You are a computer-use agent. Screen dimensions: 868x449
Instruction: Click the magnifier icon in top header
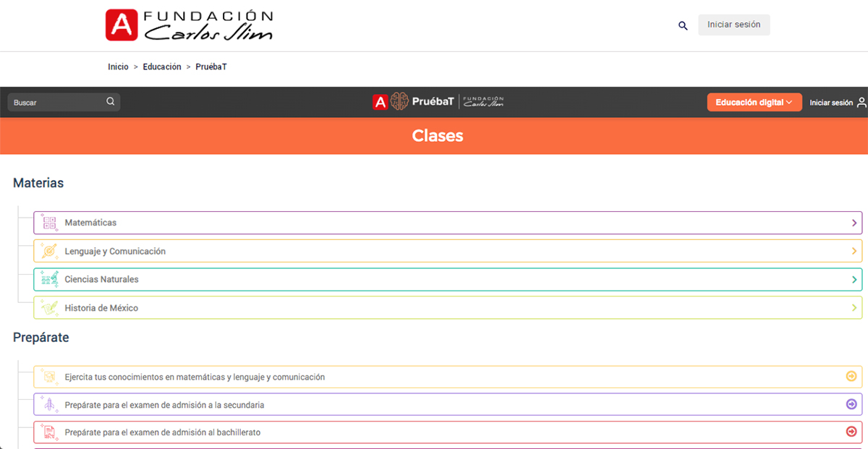point(682,25)
